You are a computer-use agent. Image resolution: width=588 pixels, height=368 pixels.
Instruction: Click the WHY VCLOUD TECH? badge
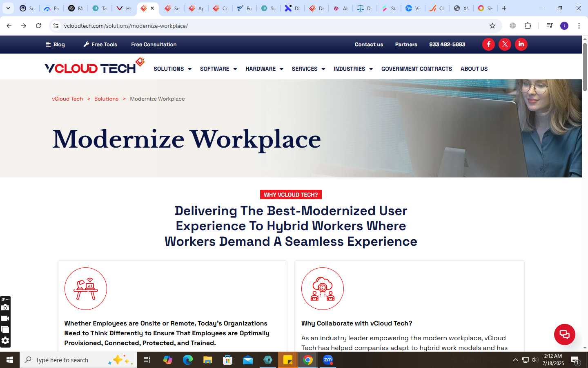291,195
